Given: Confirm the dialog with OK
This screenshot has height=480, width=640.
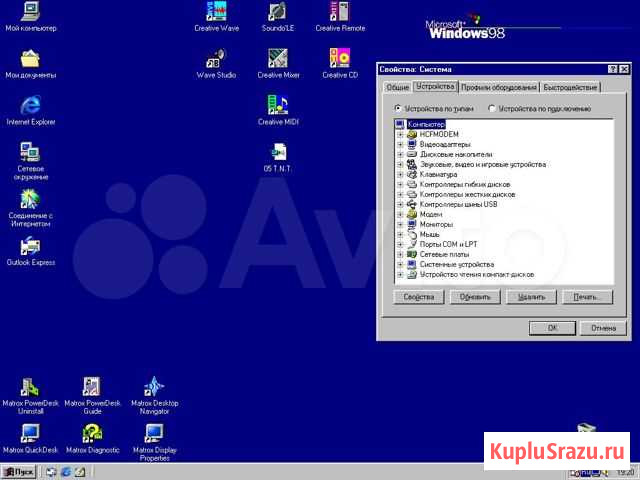Looking at the screenshot, I should (553, 328).
